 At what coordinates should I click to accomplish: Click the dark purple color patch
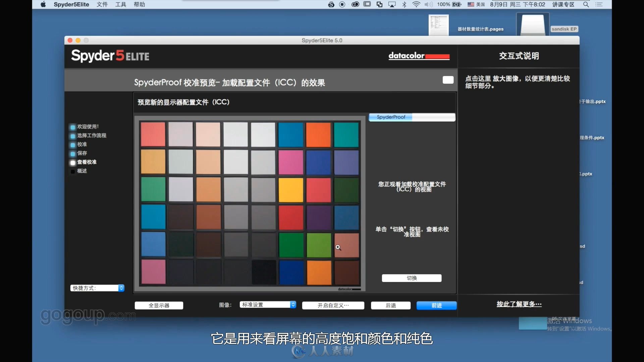click(319, 218)
